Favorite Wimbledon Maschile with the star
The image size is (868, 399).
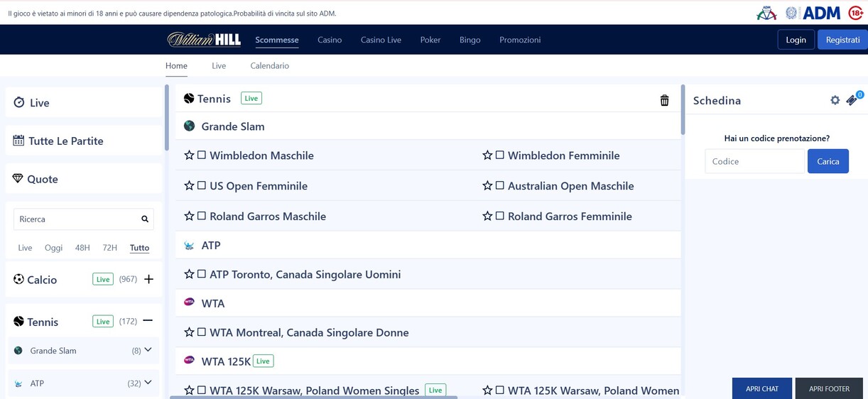[x=189, y=155]
